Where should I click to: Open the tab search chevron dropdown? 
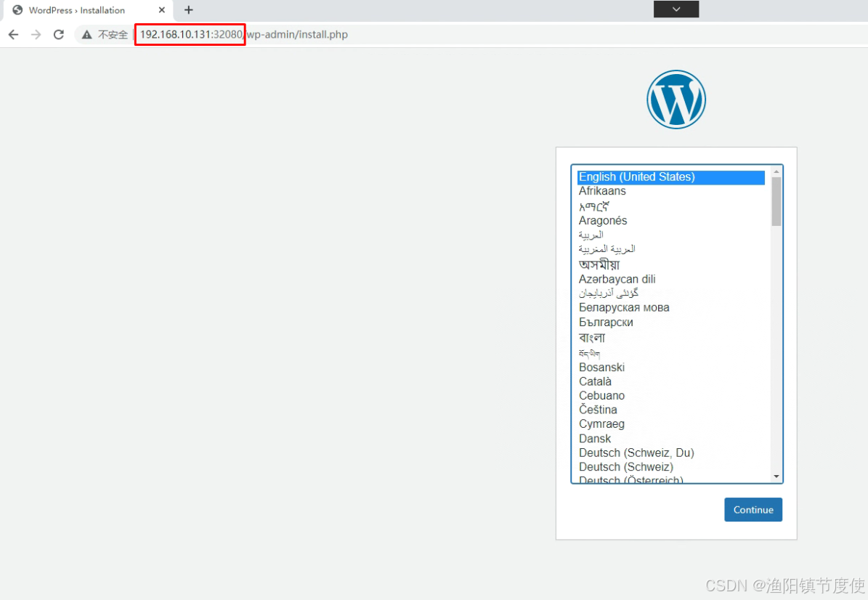[x=676, y=9]
